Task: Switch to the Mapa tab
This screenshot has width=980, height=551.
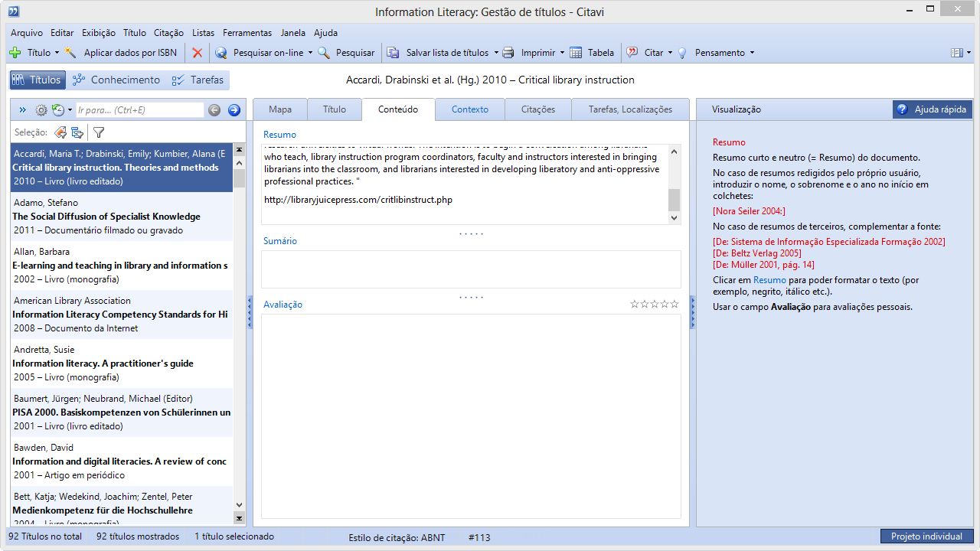Action: [x=280, y=109]
